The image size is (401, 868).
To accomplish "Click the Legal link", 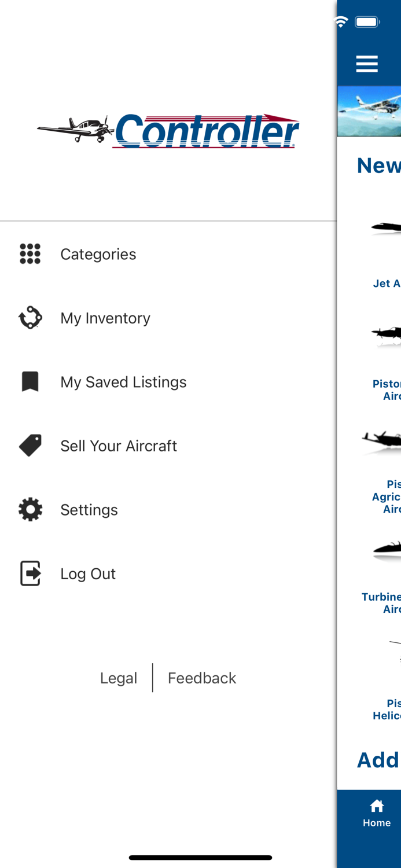I will [119, 678].
